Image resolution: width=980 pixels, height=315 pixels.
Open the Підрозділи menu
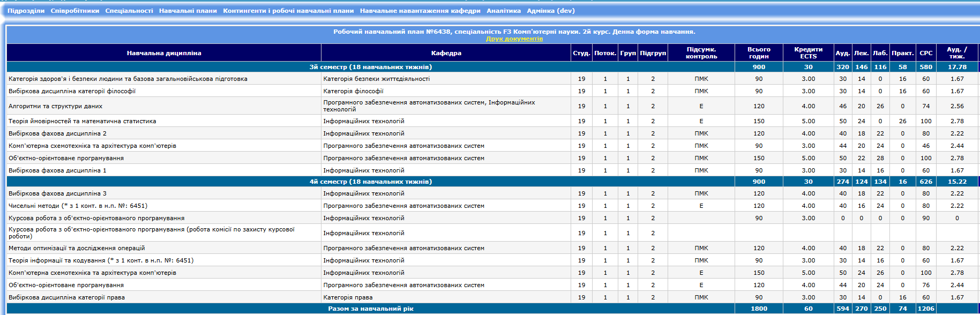[26, 11]
